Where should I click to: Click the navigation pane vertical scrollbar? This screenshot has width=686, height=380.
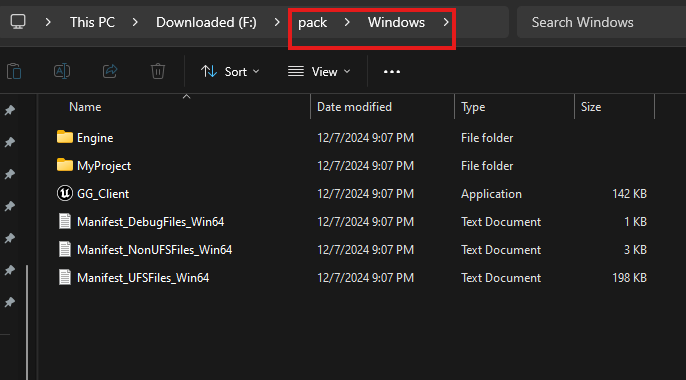coord(27,322)
